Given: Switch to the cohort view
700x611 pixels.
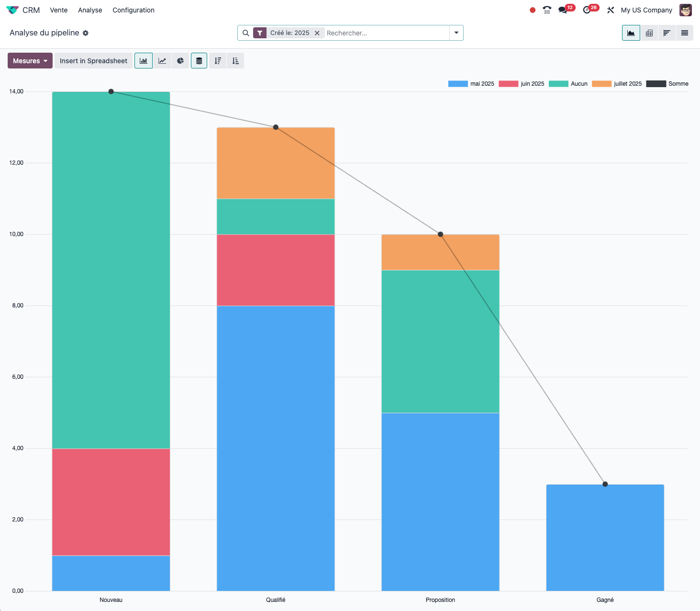Looking at the screenshot, I should (667, 33).
